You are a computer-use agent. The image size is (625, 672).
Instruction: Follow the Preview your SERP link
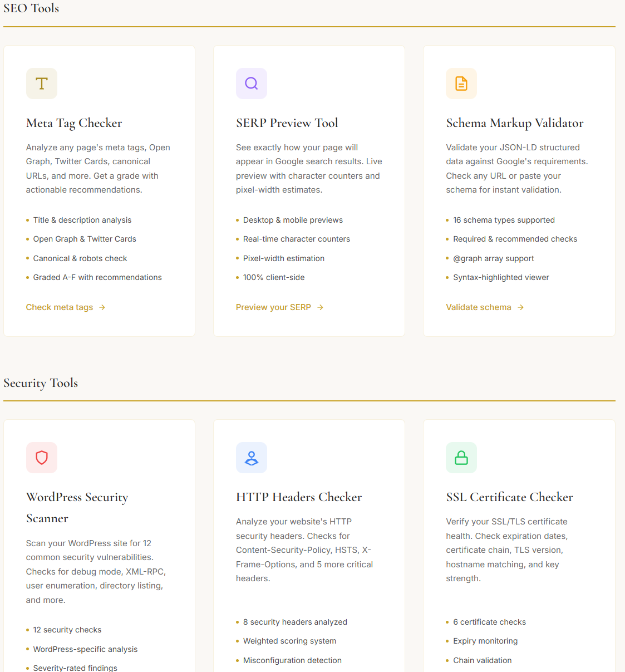point(273,307)
